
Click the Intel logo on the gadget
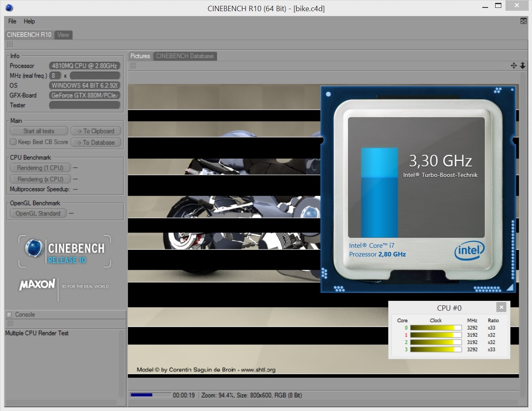click(469, 250)
